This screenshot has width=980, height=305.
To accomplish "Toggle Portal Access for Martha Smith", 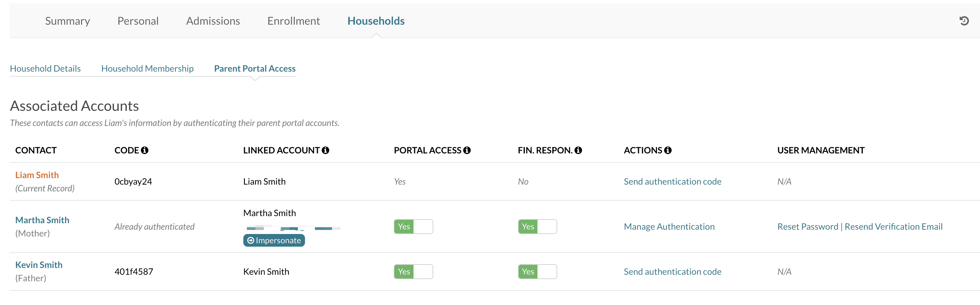I will [413, 227].
